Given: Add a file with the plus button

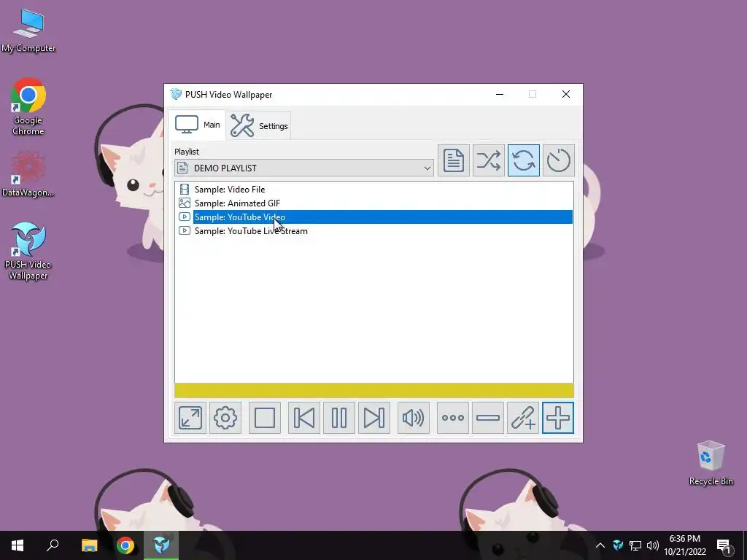Looking at the screenshot, I should point(558,418).
